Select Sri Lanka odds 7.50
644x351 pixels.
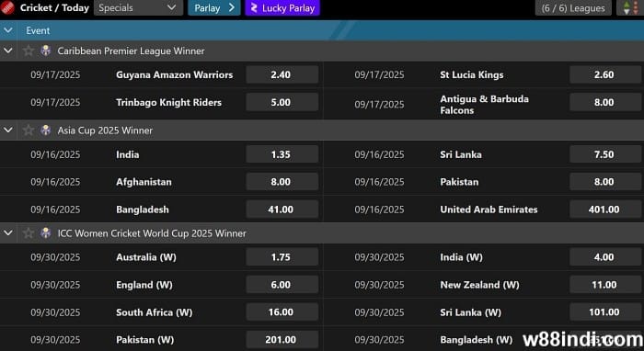pos(605,154)
